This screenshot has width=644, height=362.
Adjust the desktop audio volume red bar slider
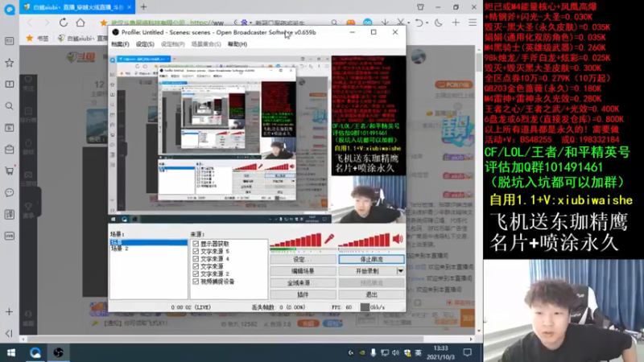pos(364,240)
